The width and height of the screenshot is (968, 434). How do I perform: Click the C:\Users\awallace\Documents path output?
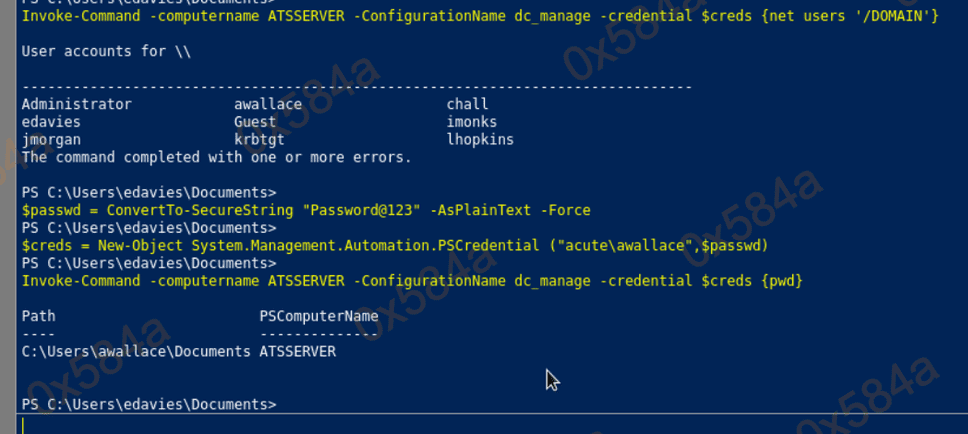point(136,352)
